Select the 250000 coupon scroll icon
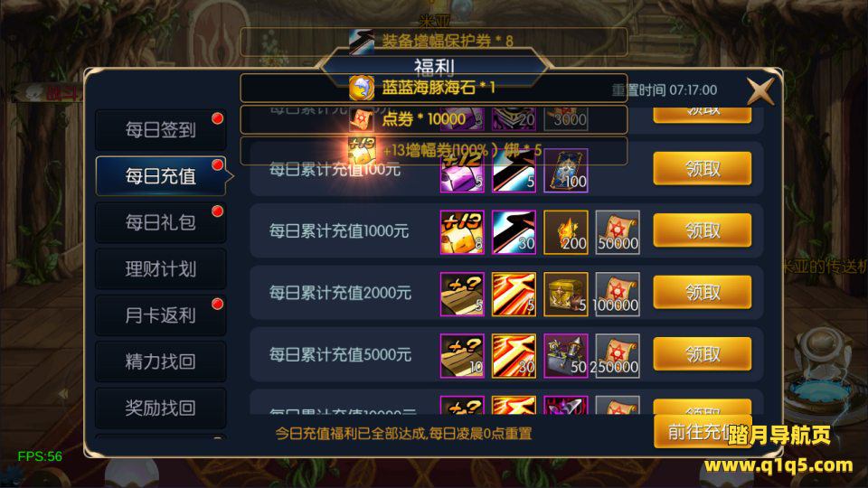 pos(618,356)
